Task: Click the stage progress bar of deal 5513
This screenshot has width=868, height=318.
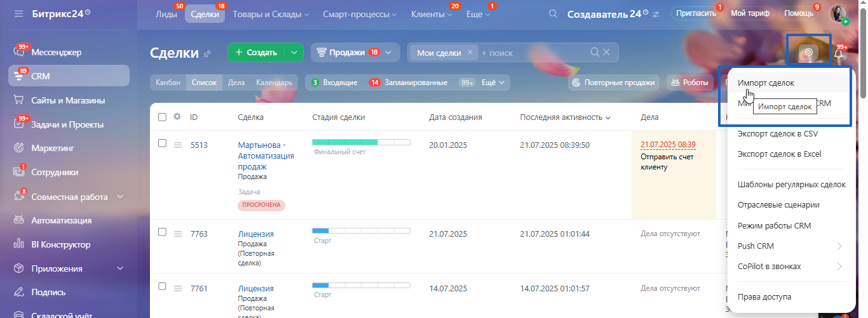Action: tap(361, 141)
